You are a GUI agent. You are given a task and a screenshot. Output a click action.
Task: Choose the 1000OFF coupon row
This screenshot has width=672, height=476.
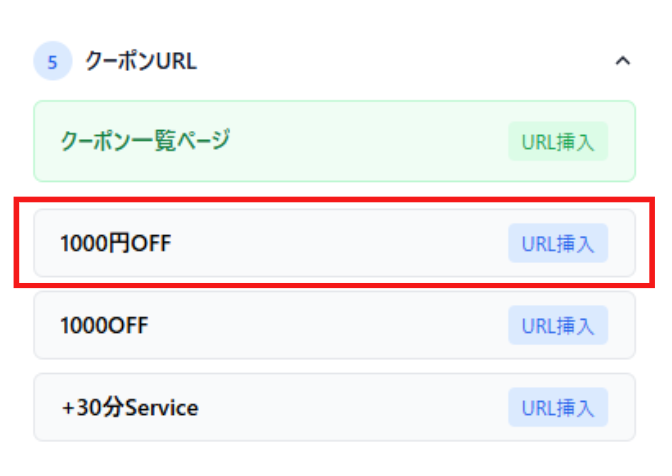[x=300, y=325]
